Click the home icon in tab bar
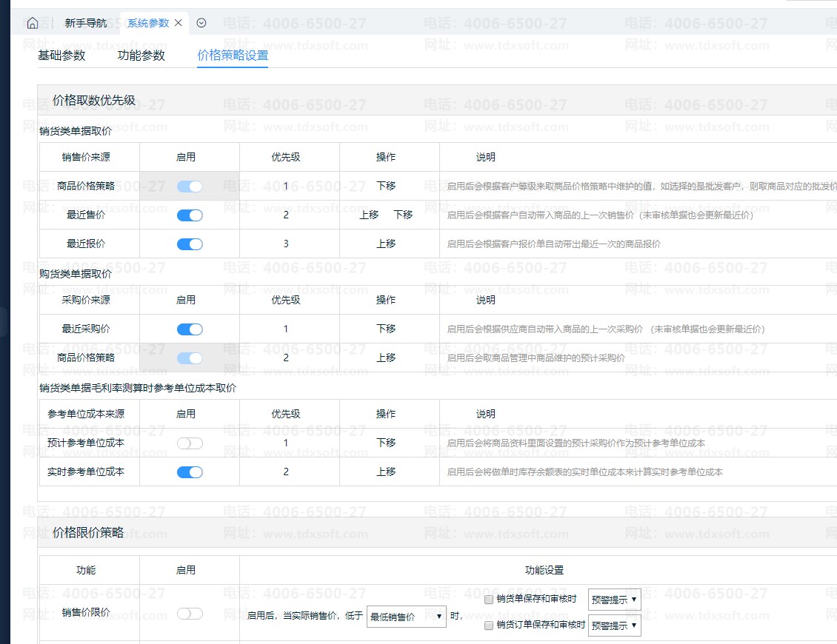The image size is (837, 644). (x=32, y=23)
